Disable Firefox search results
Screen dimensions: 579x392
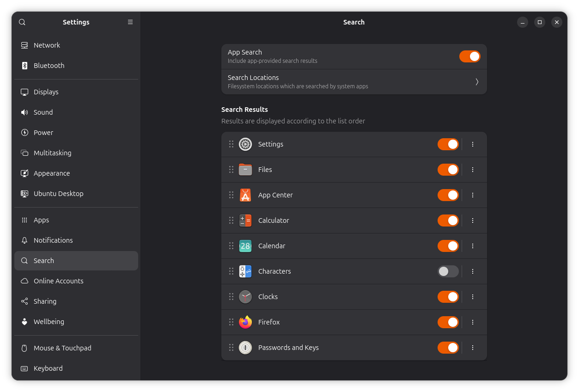[448, 322]
